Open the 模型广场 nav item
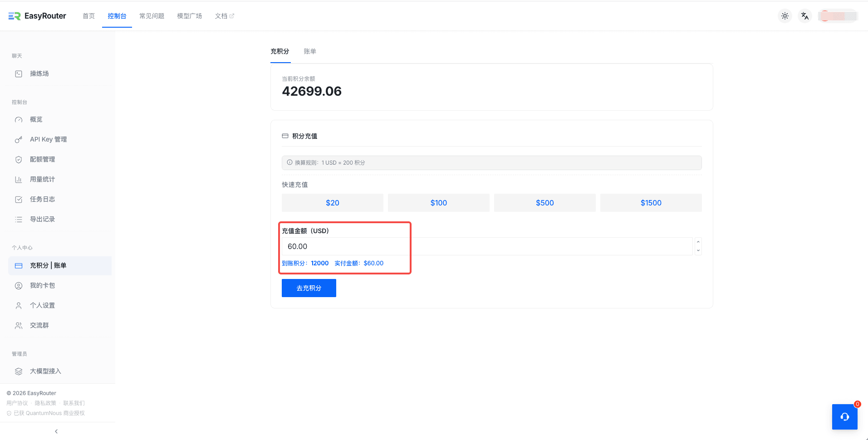This screenshot has width=868, height=440. (190, 16)
